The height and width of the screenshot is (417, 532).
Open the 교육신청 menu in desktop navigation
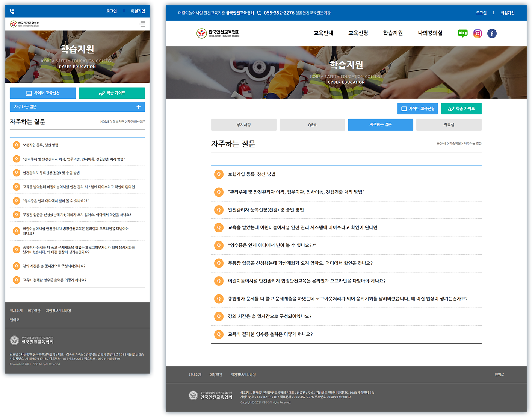pos(358,33)
